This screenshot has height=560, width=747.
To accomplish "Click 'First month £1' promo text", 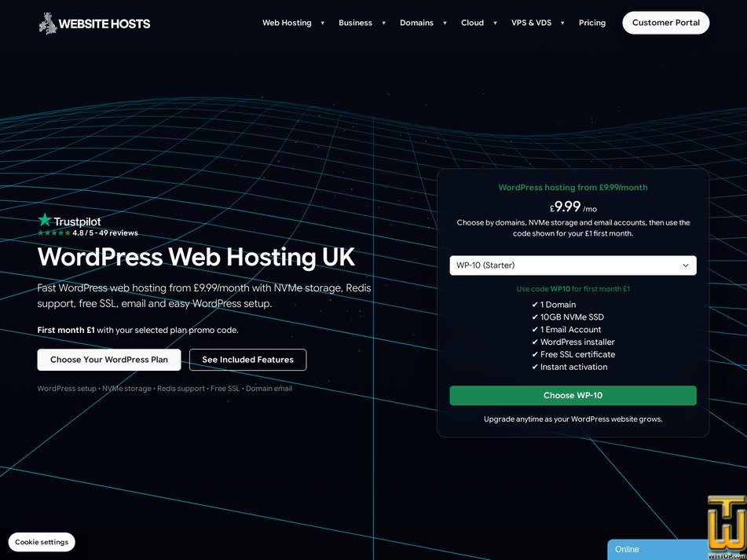I will coord(66,330).
